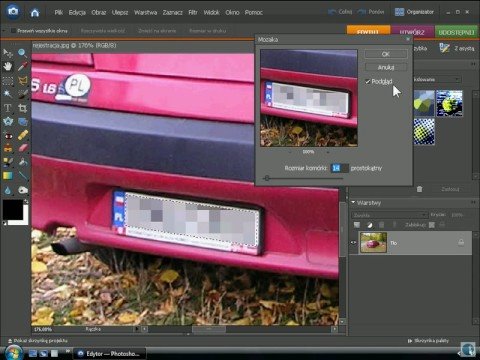Open Warstwy panel options double-arrow menu
The height and width of the screenshot is (360, 480).
[473, 202]
